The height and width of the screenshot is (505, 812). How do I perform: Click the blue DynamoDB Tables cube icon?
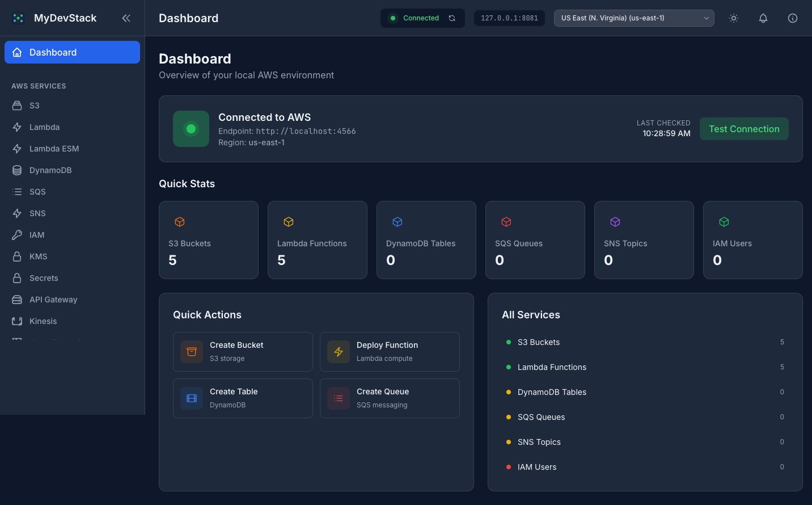397,222
